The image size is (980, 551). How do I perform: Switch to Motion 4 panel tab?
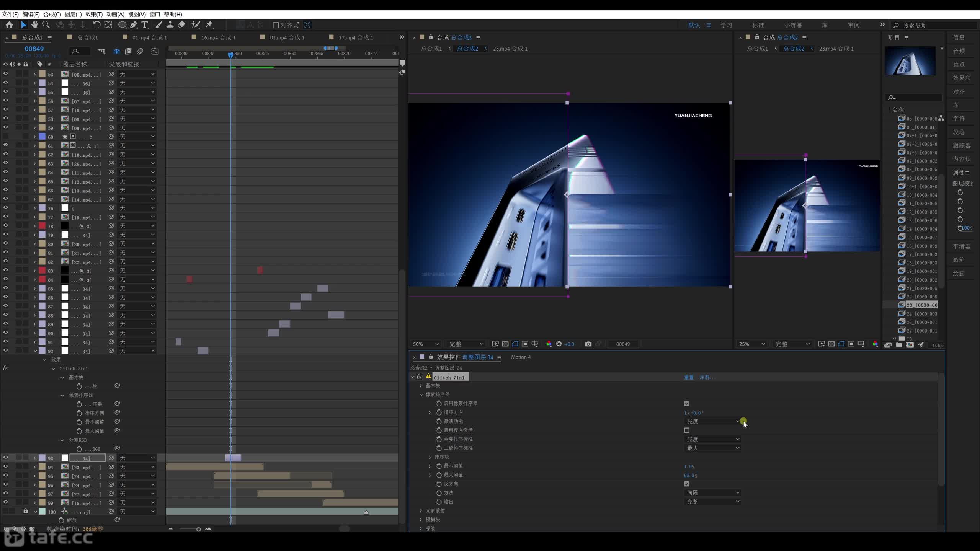(521, 357)
